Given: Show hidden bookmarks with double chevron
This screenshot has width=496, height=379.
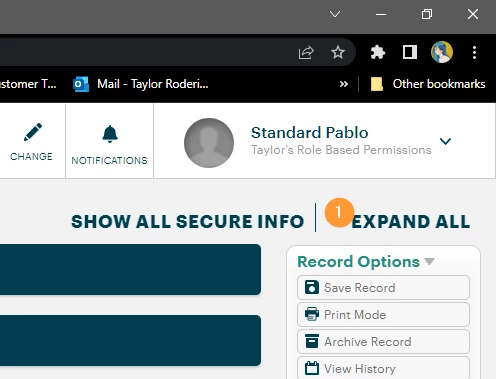Looking at the screenshot, I should [x=344, y=84].
